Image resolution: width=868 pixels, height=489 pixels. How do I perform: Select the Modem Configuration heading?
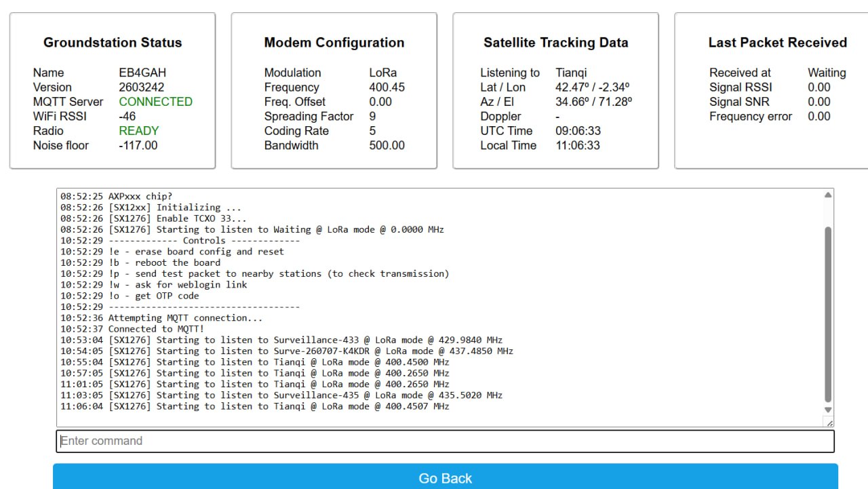click(334, 43)
